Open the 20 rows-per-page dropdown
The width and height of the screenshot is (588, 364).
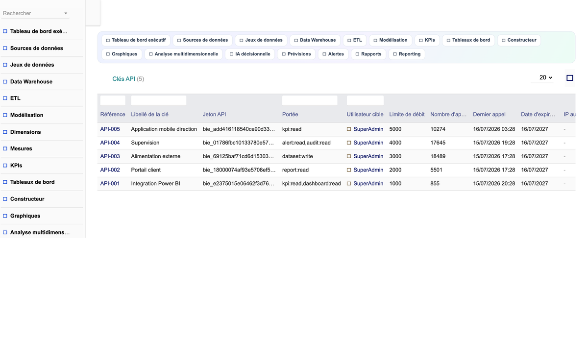(542, 77)
